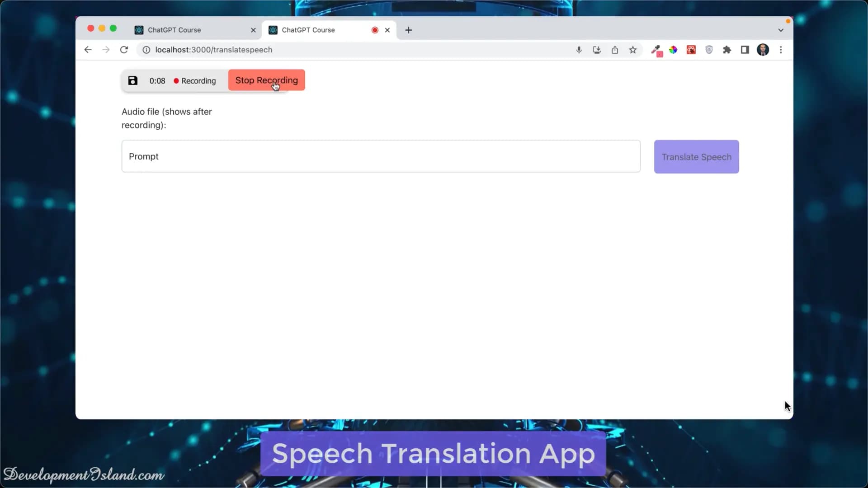This screenshot has height=488, width=868.
Task: Open the color picker eyedropper extension
Action: (656, 50)
